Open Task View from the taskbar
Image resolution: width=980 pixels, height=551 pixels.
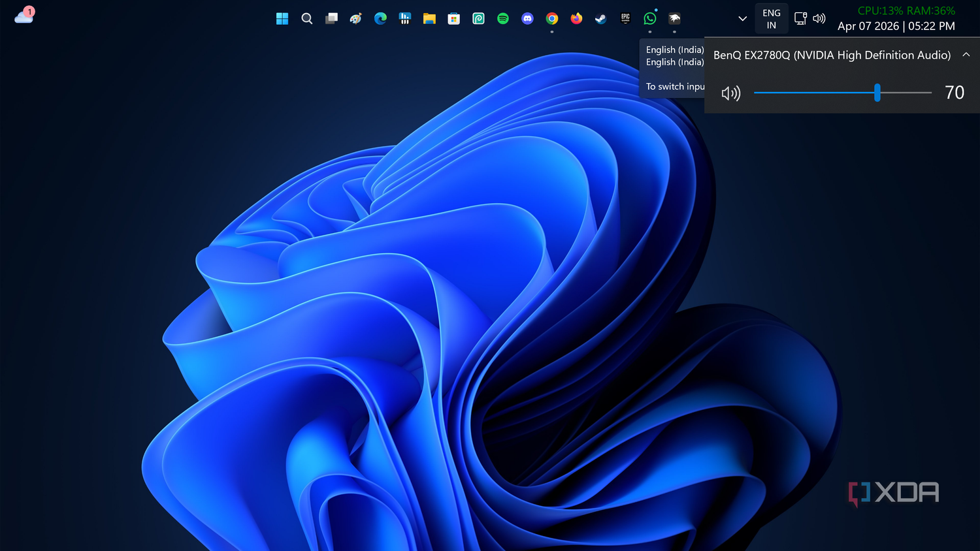331,18
